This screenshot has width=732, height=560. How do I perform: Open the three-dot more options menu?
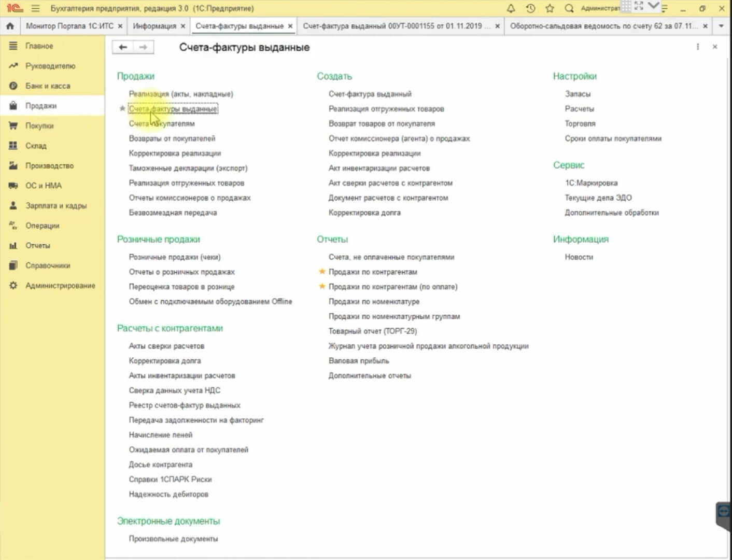[698, 47]
